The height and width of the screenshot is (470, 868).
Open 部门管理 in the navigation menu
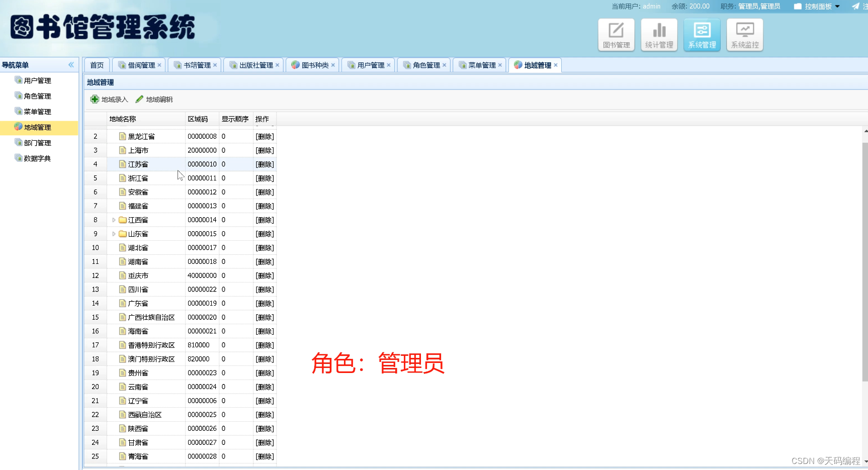[37, 143]
